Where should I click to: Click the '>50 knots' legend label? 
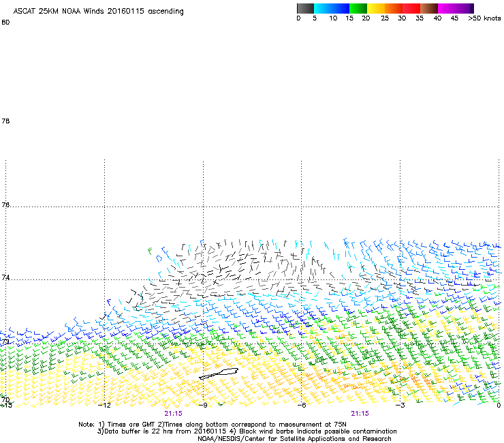pyautogui.click(x=484, y=18)
